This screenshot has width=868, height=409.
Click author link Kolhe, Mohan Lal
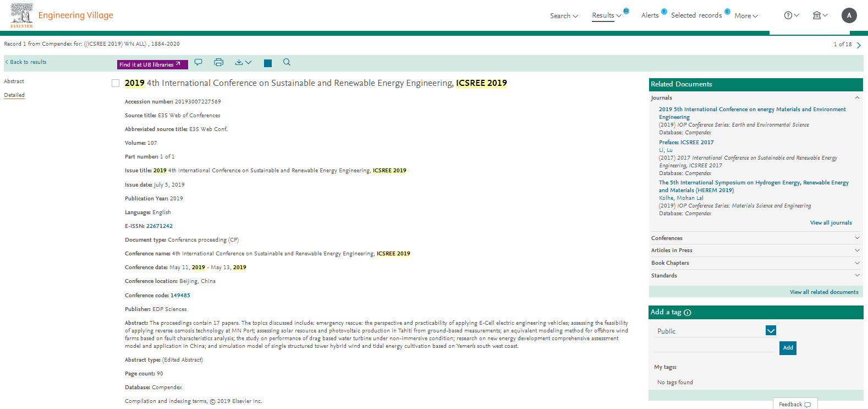tap(681, 198)
